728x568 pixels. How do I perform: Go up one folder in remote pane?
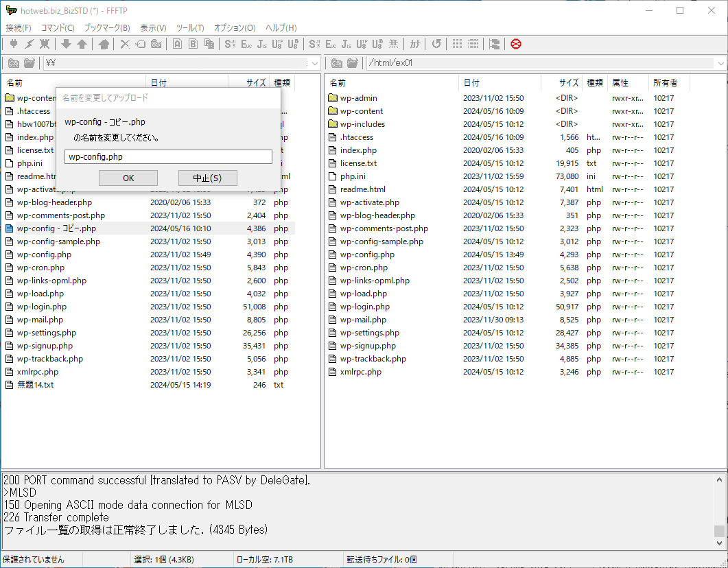click(337, 63)
